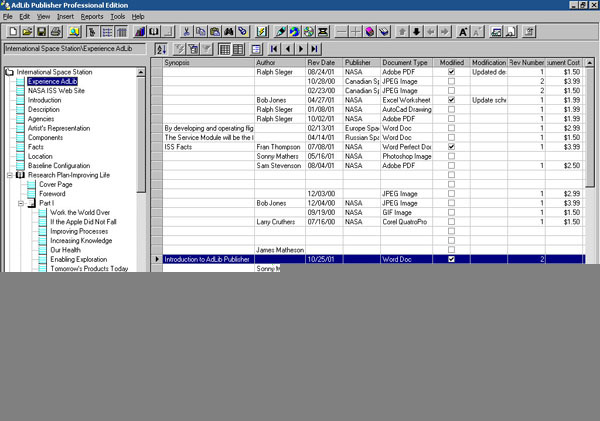Select the Baseline Configuration tree item
This screenshot has width=600, height=421.
[x=59, y=166]
